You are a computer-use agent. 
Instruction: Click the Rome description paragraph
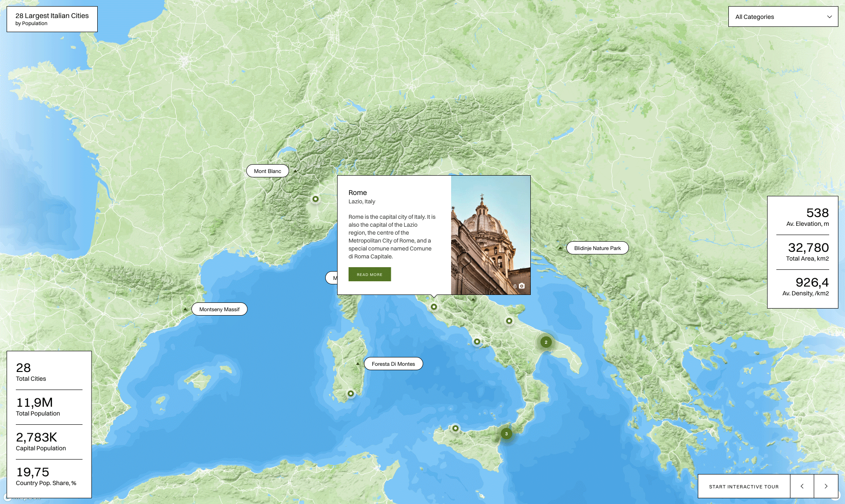[392, 237]
